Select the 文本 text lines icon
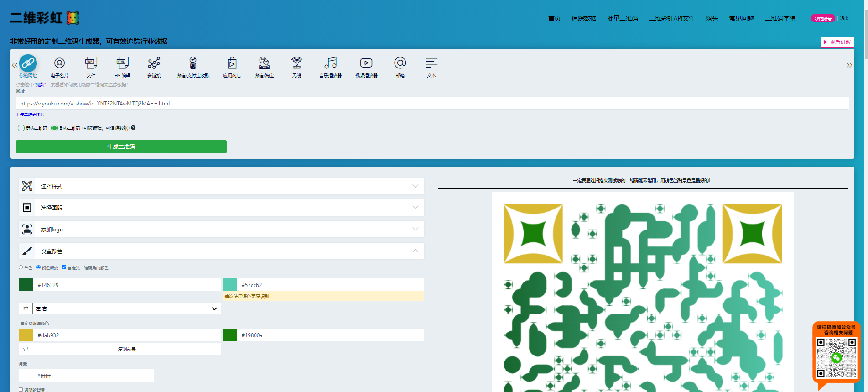868x392 pixels. pos(431,63)
